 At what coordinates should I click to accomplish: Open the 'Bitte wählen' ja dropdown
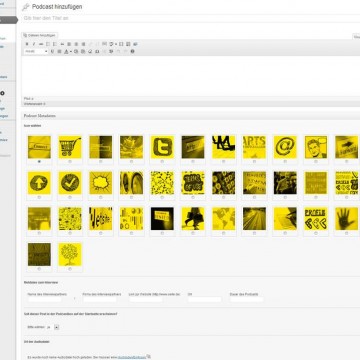point(53,327)
